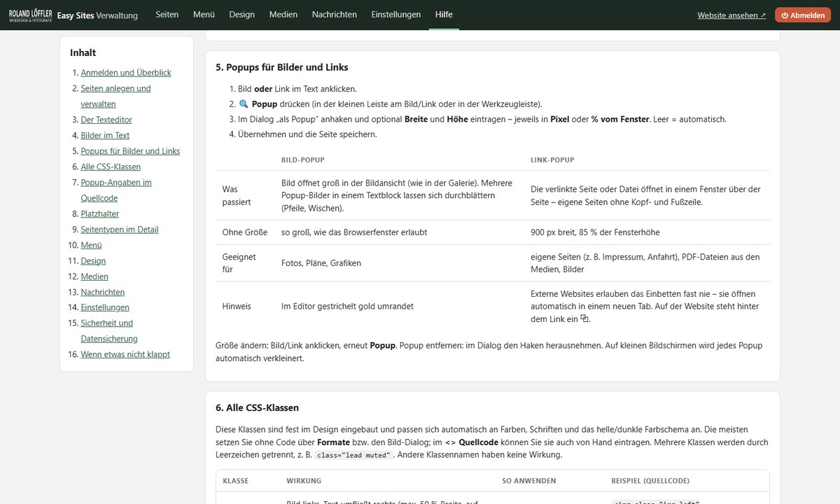Click the magnifier Popup icon in step 2
The image size is (840, 504).
click(x=244, y=104)
